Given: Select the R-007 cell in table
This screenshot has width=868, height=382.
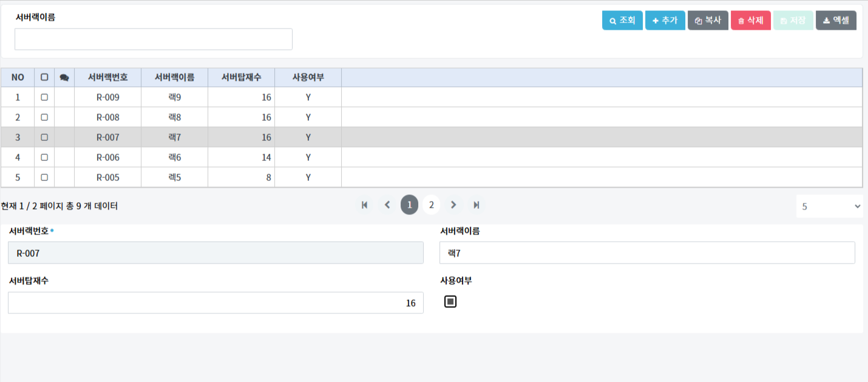Looking at the screenshot, I should click(108, 137).
